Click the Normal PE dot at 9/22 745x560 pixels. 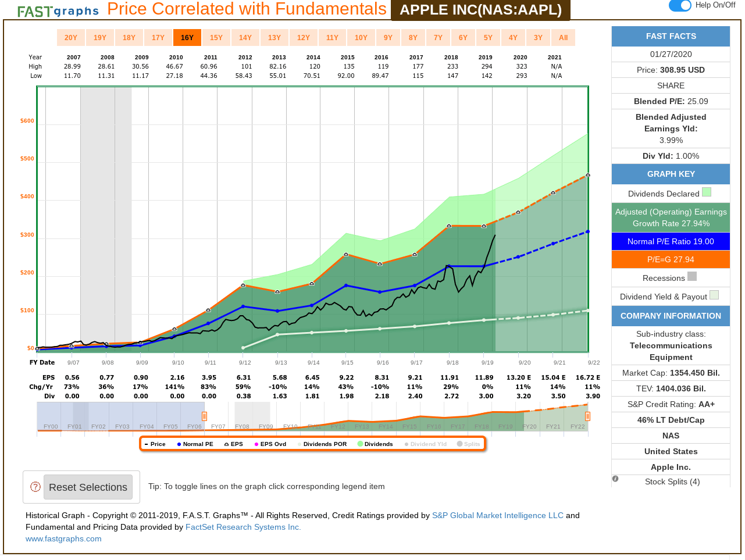pos(588,231)
